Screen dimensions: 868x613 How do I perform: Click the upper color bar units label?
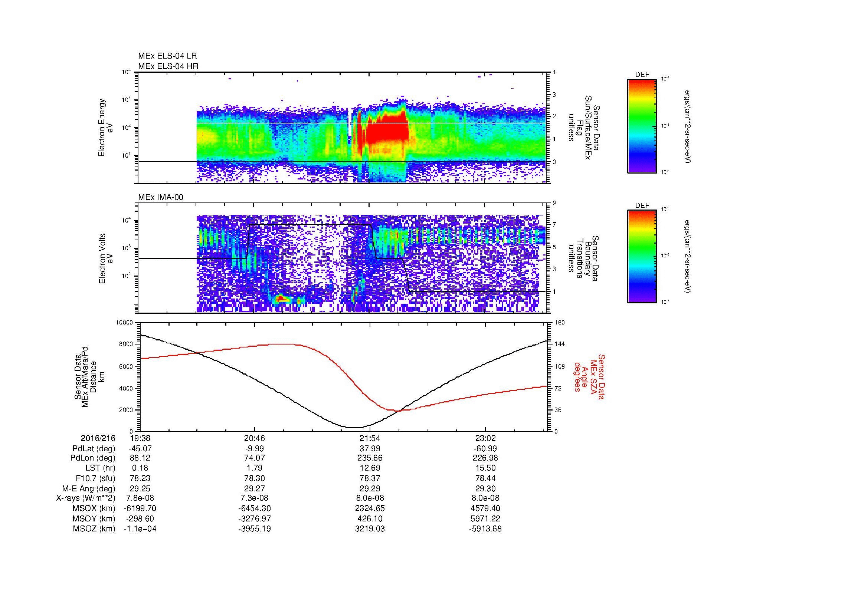tap(687, 126)
